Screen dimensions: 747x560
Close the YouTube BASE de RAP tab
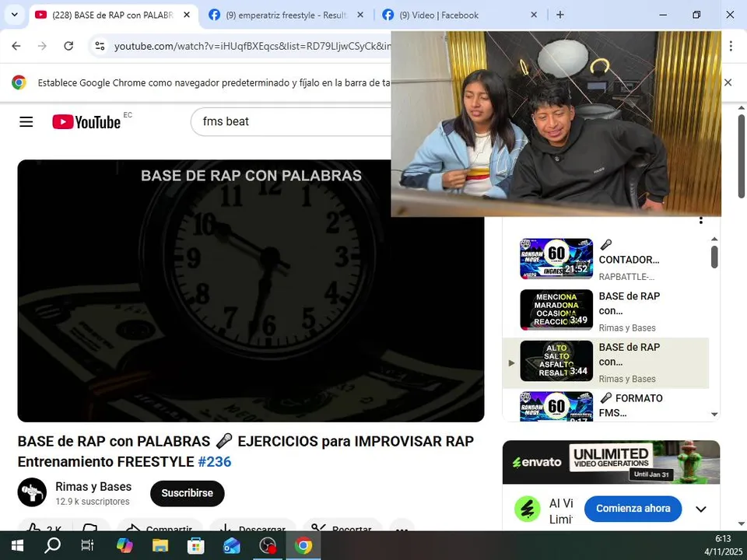pos(187,16)
